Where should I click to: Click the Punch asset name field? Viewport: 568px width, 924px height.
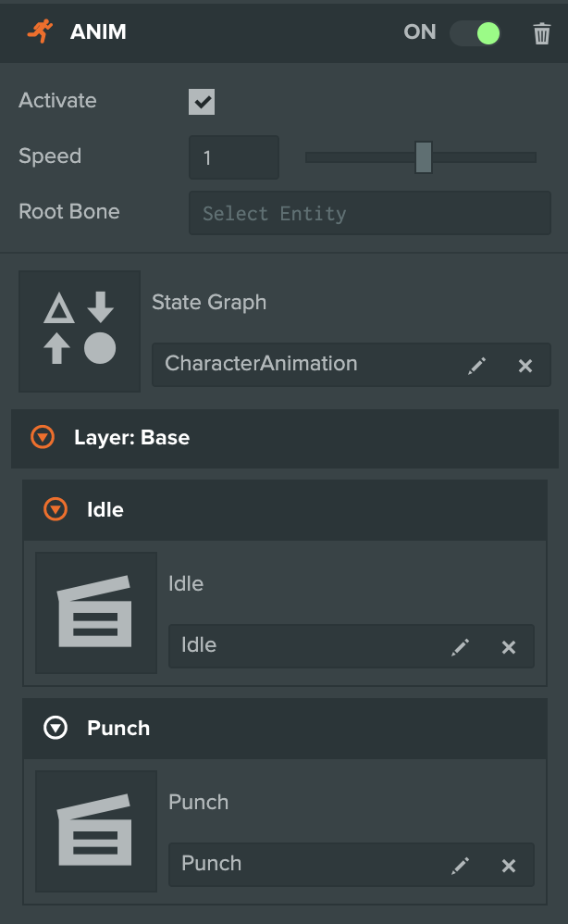(x=352, y=865)
